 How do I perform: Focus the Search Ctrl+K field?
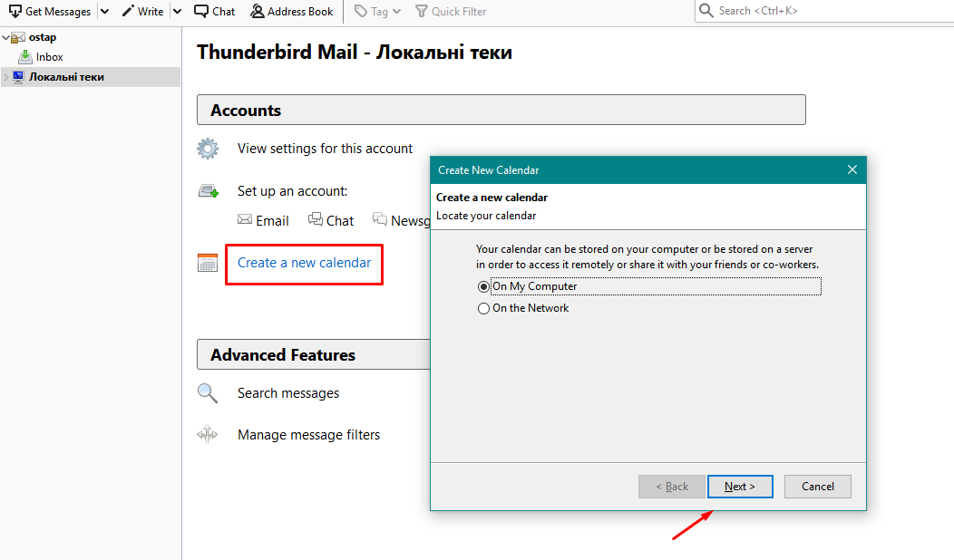click(x=824, y=11)
